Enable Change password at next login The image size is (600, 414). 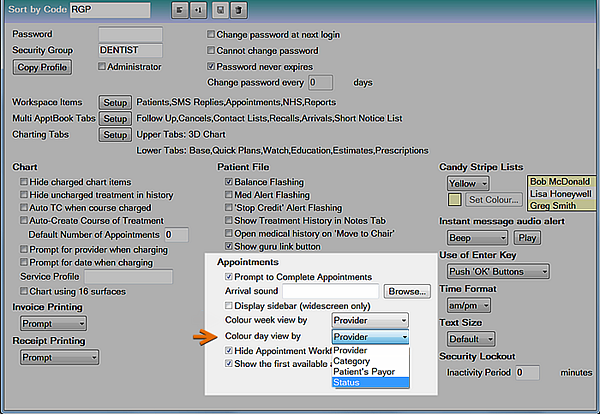point(211,34)
